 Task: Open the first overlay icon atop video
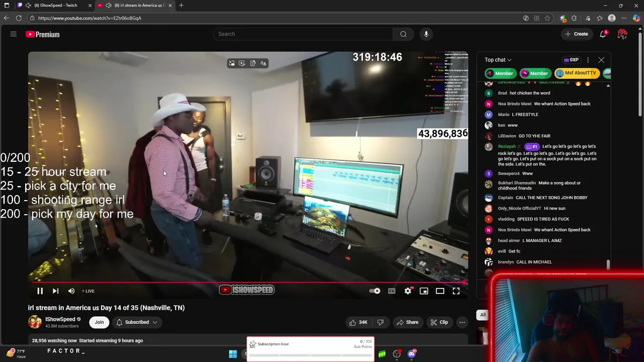pos(231,63)
